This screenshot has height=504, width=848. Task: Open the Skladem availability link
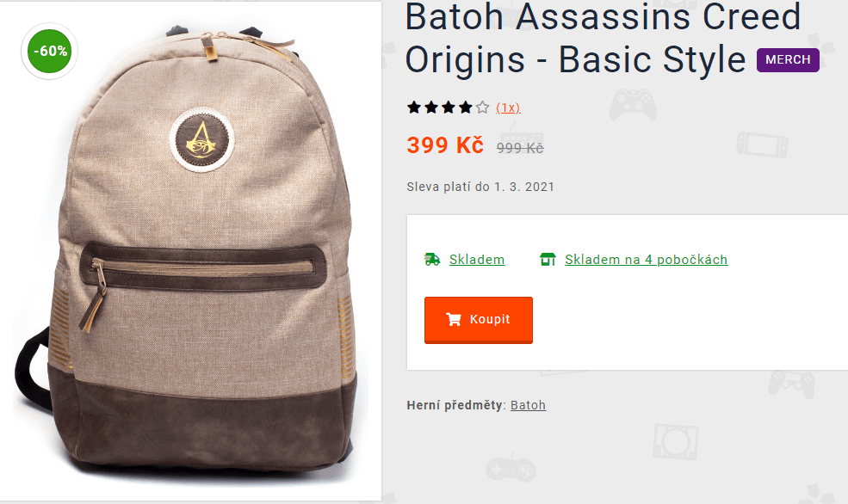coord(477,260)
